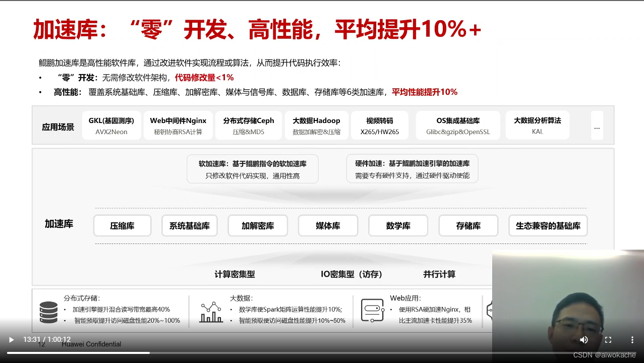The width and height of the screenshot is (644, 363).
Task: Select the 视频转码 card
Action: pyautogui.click(x=380, y=126)
